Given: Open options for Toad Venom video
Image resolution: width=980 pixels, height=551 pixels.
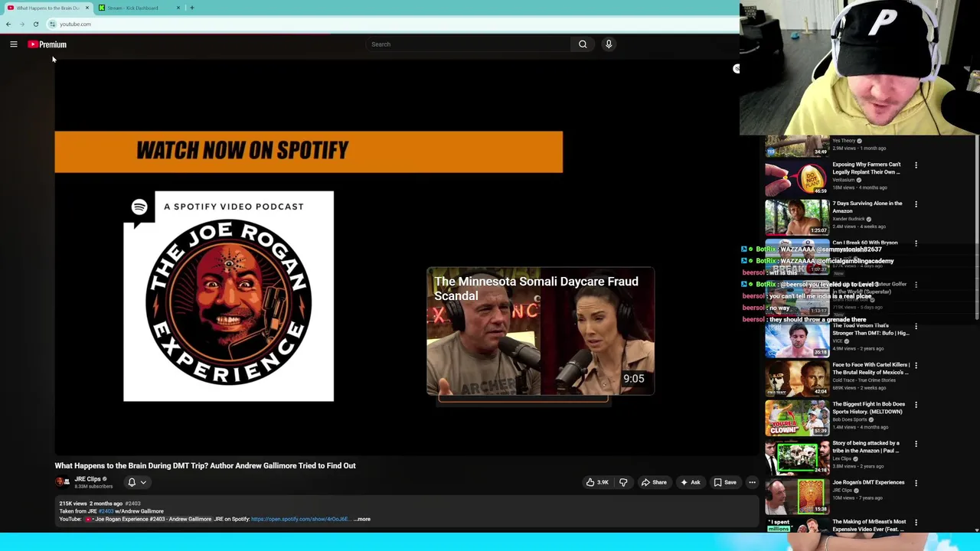Looking at the screenshot, I should 916,327.
